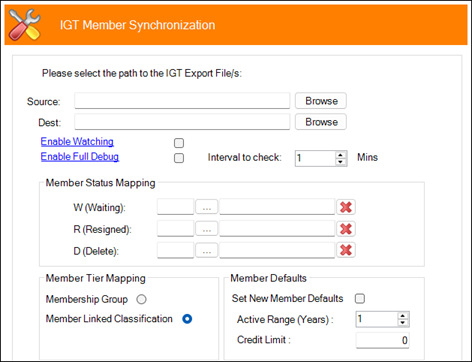The width and height of the screenshot is (472, 362).
Task: Clear the W (Waiting) mapping with red X
Action: coord(346,207)
